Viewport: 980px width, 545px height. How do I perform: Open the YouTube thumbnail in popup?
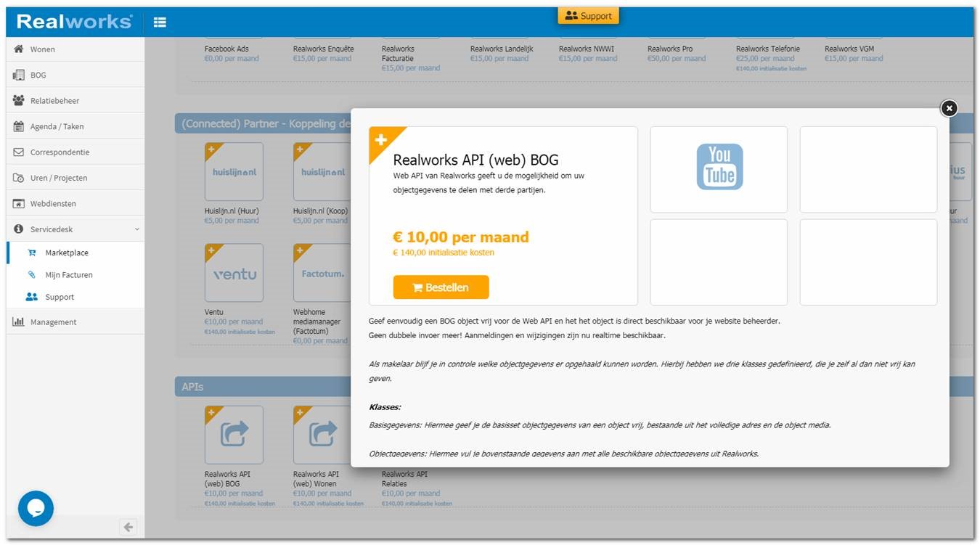[x=719, y=170]
